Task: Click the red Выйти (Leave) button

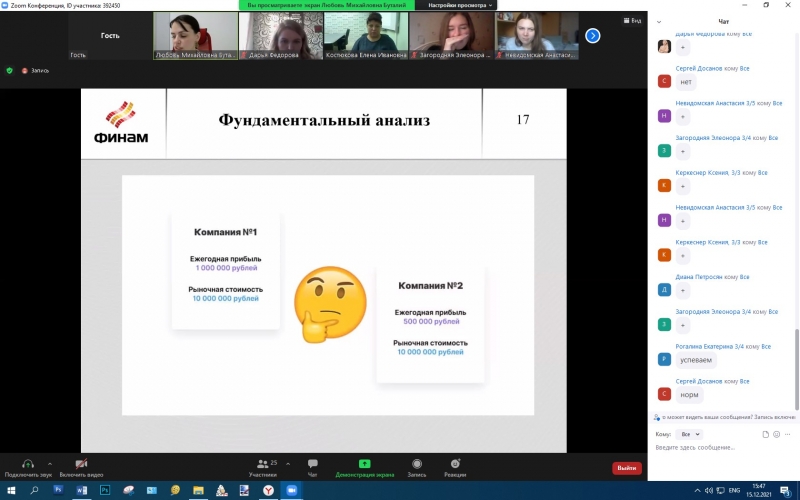Action: pos(627,468)
